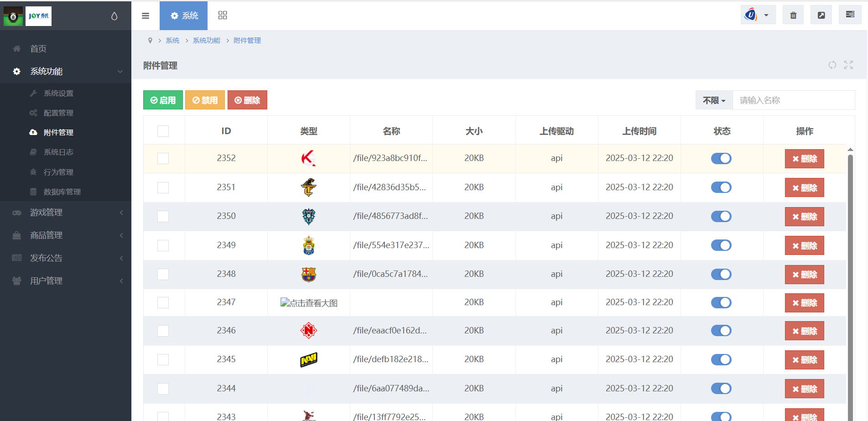
Task: Toggle sidebar with hamburger menu icon
Action: tap(146, 16)
